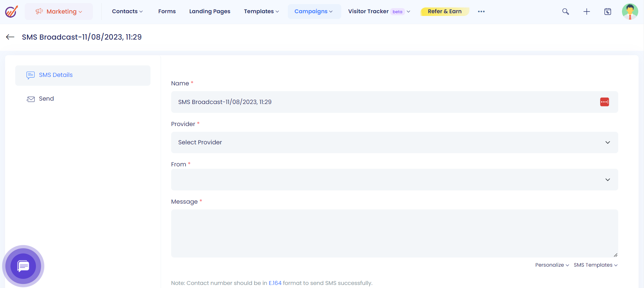
Task: Open the live chat bubble widget
Action: (x=23, y=266)
